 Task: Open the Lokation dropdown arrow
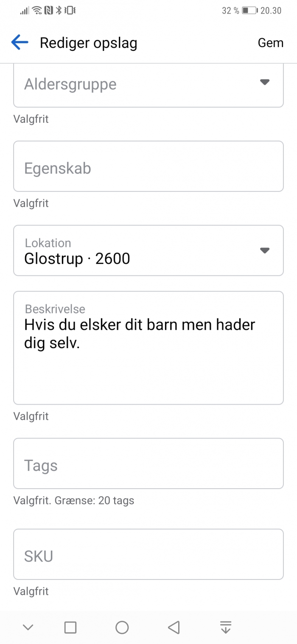(x=265, y=250)
